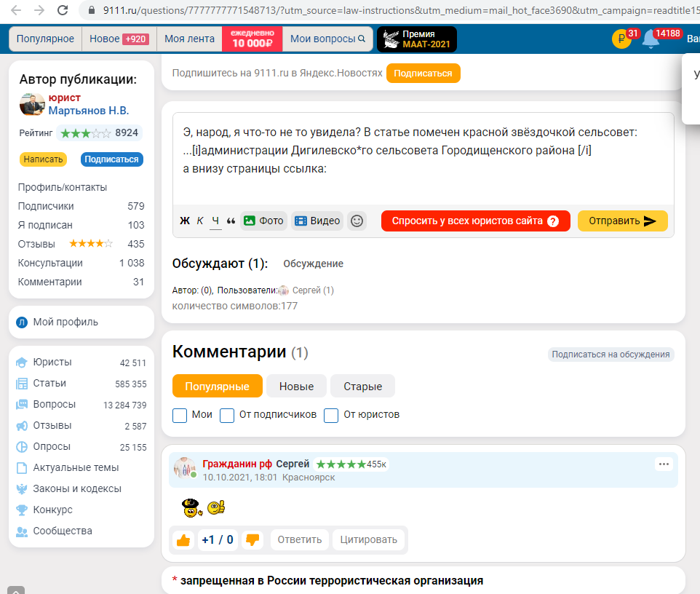
Task: Select the Старые comments tab
Action: click(362, 387)
